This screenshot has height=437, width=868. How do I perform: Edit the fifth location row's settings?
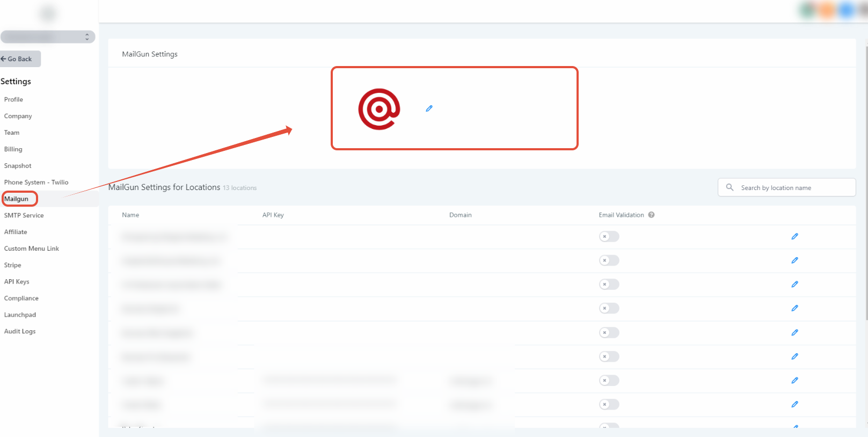pyautogui.click(x=794, y=333)
